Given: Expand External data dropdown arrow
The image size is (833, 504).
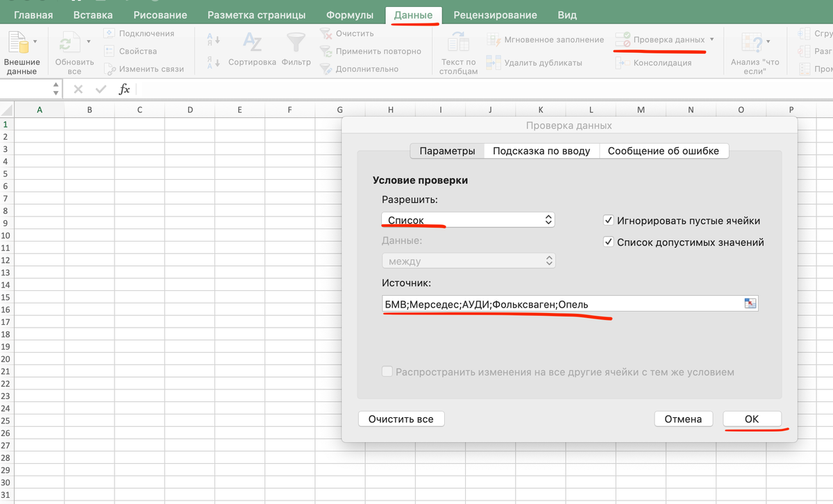Looking at the screenshot, I should (35, 42).
